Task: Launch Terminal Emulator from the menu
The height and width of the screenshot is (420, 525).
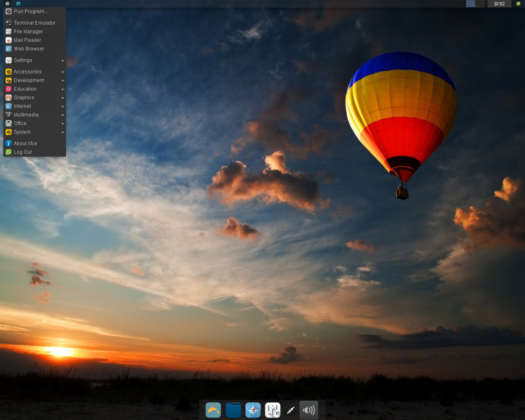Action: [35, 23]
